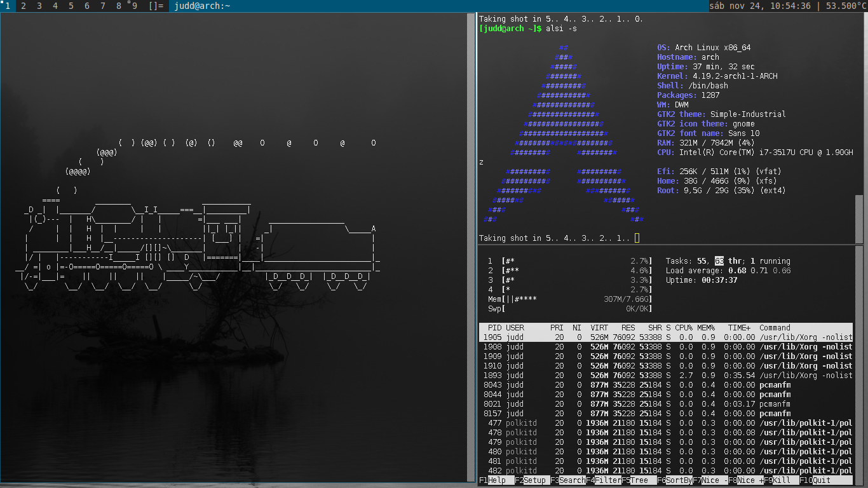Switch to workspace tag 2 in dwm bar
Viewport: 868px width, 488px height.
(x=23, y=6)
